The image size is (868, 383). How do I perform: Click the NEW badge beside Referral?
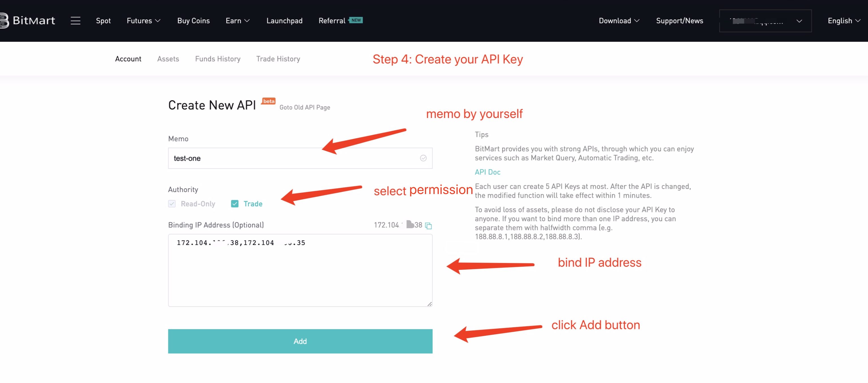click(356, 20)
